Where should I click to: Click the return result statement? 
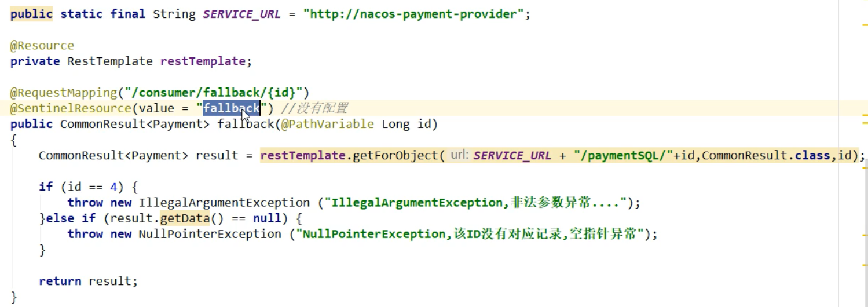(x=89, y=281)
